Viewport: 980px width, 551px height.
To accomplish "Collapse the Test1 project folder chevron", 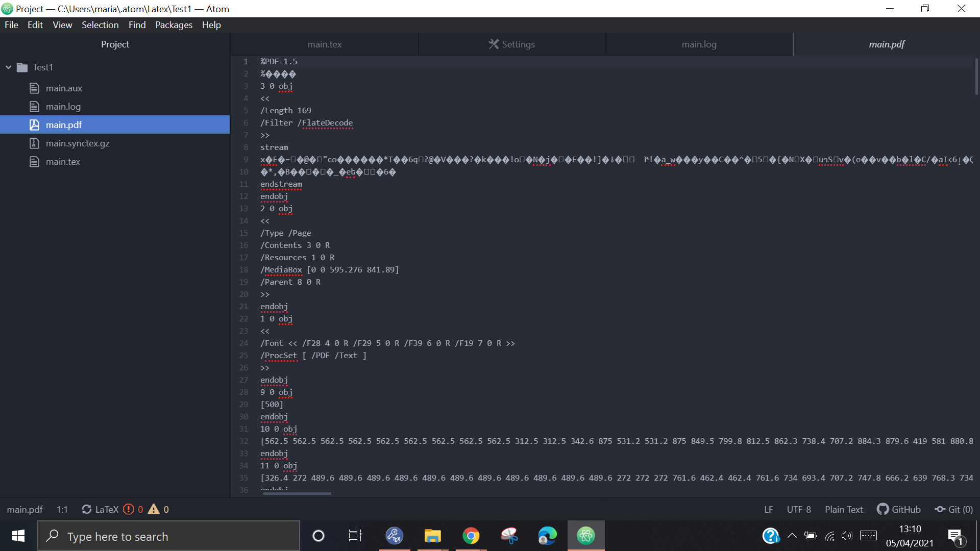I will pos(9,67).
